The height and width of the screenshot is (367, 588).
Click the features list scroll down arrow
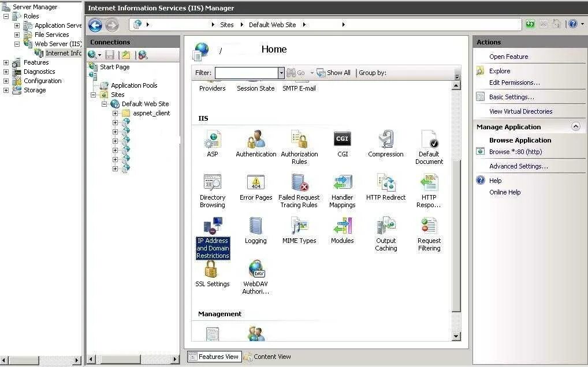pos(456,336)
